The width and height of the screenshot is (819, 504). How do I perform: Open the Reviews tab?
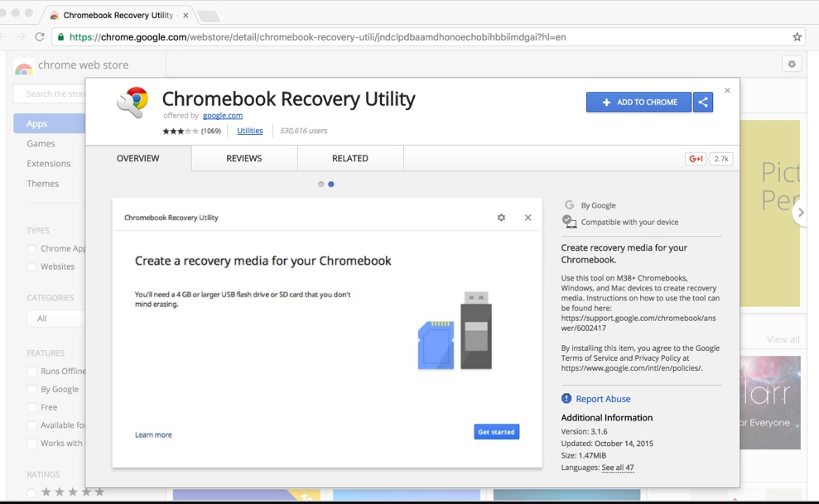[x=244, y=158]
